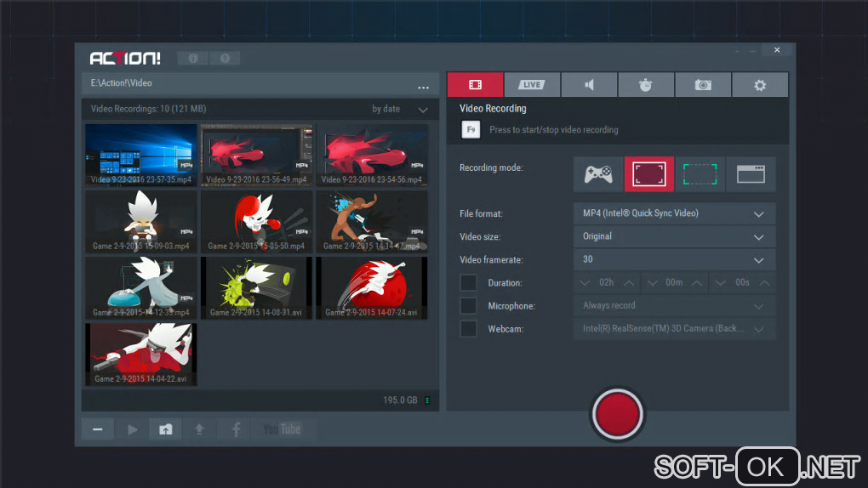868x488 pixels.
Task: Open the Webcam device dropdown
Action: coord(674,329)
